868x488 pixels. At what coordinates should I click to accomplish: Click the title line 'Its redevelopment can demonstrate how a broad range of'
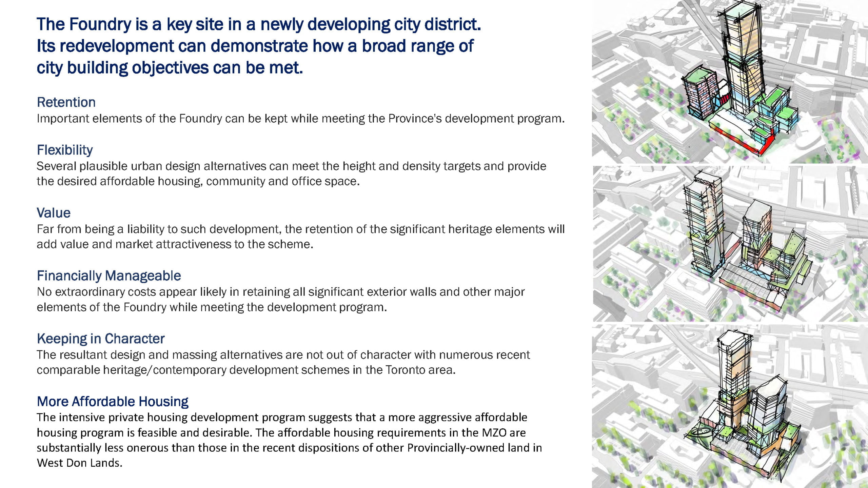pos(255,46)
